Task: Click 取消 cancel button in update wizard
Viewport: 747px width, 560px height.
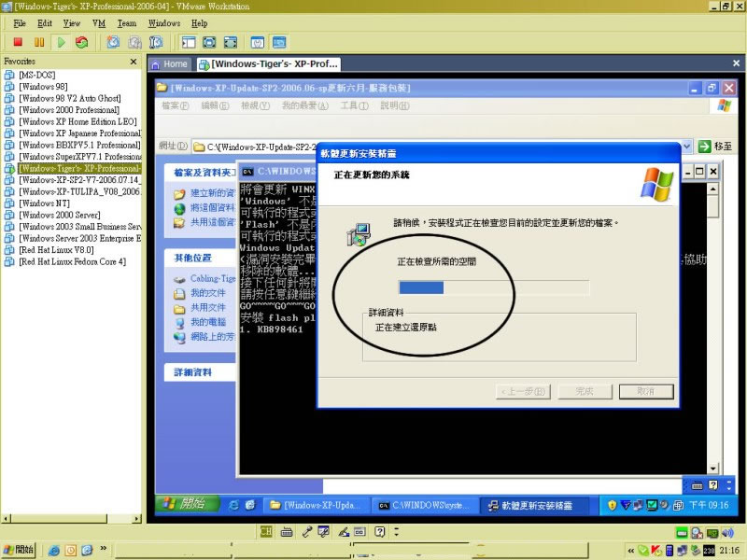Action: click(x=646, y=391)
